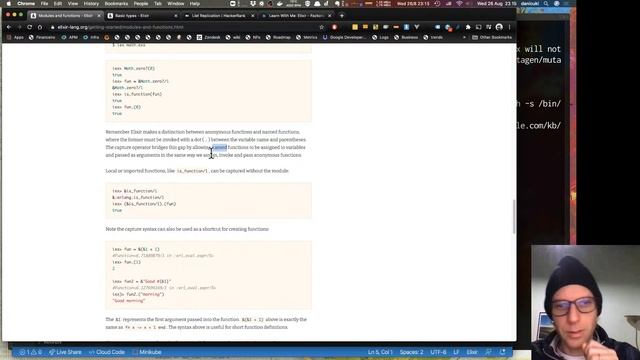640x360 pixels.
Task: Open the File menu
Action: tap(44, 4)
